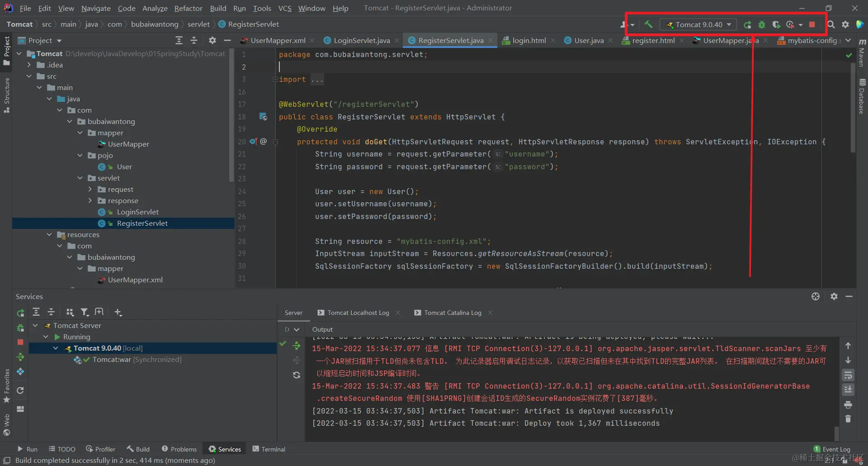Screen dimensions: 868x466
Task: Toggle the Web tool window stripe button
Action: point(7,424)
